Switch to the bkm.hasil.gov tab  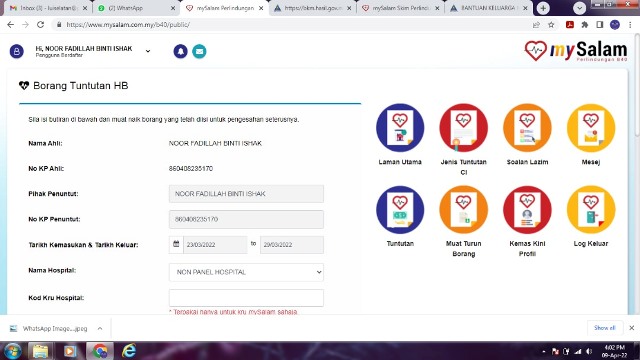pyautogui.click(x=313, y=8)
